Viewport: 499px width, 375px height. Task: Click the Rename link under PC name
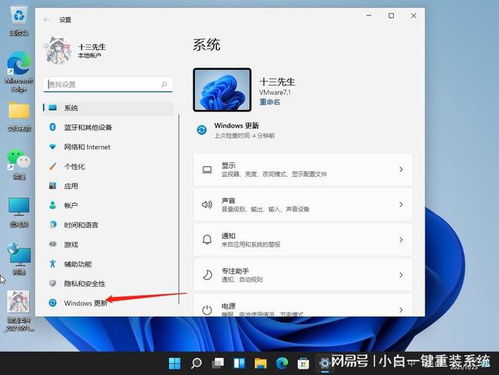tap(269, 102)
